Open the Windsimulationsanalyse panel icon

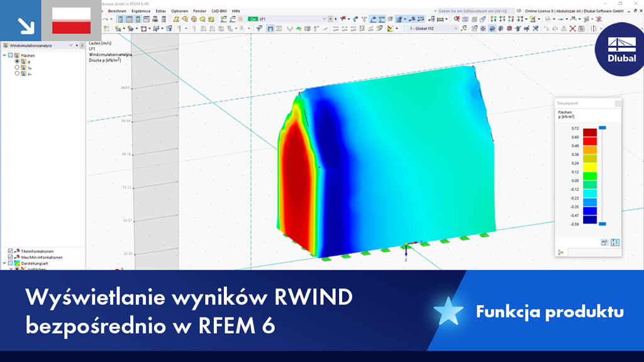6,45
